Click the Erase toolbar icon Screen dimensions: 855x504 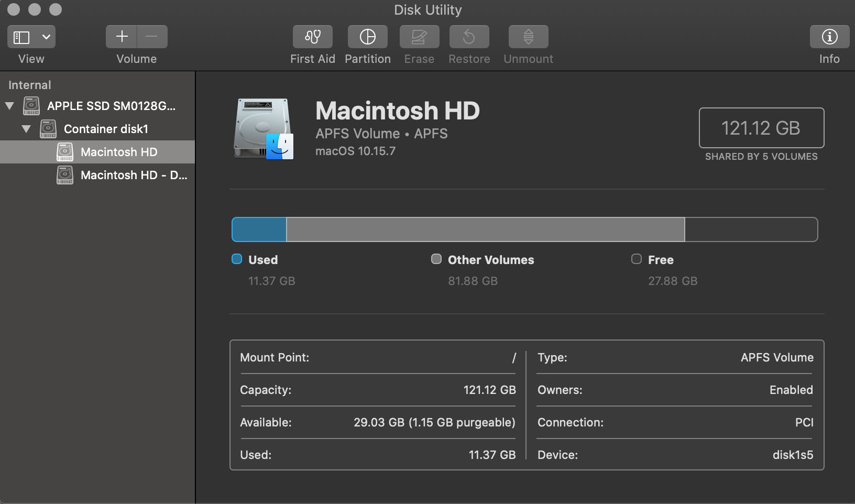click(x=419, y=37)
